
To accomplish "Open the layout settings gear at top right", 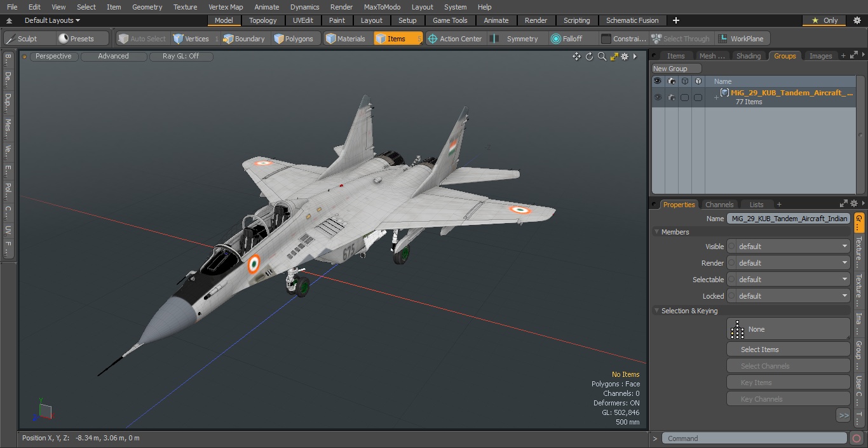I will (857, 20).
